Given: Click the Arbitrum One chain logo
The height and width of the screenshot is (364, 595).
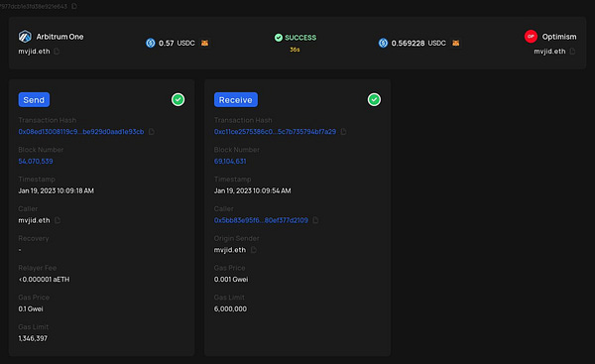Looking at the screenshot, I should coord(25,37).
